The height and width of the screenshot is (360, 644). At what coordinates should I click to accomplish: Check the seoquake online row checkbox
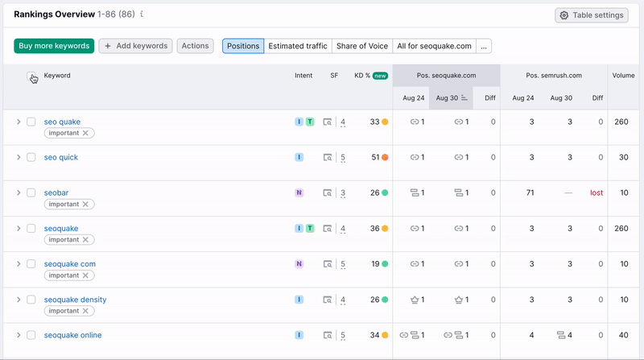point(31,335)
